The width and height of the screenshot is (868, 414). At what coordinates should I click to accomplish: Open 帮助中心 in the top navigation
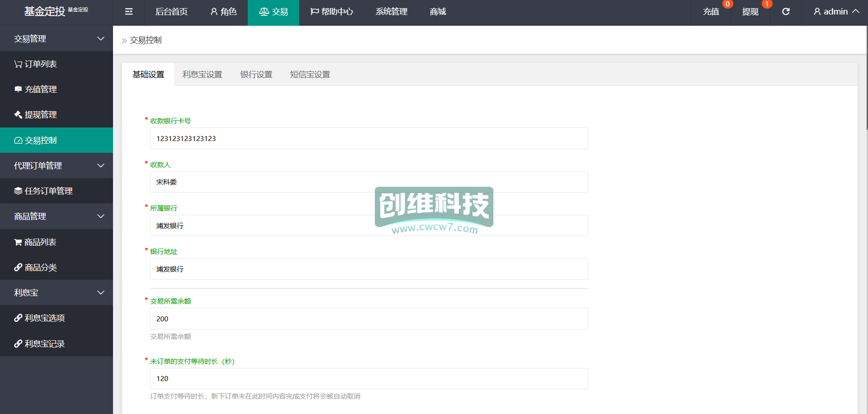(x=332, y=12)
